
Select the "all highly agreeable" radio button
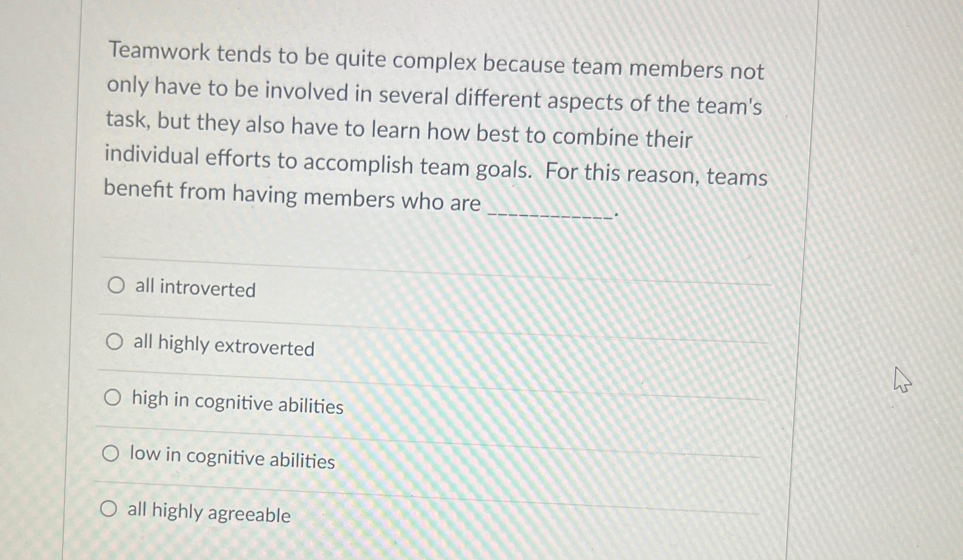110,508
